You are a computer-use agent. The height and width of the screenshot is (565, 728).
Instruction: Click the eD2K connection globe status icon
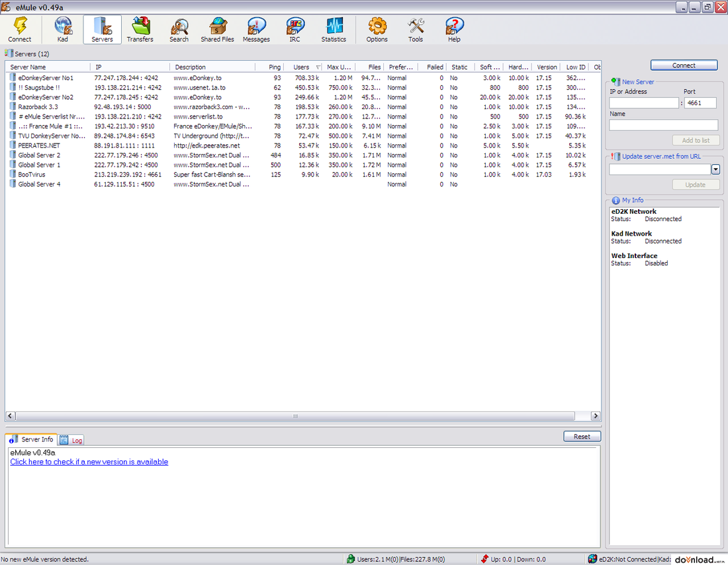pyautogui.click(x=592, y=559)
